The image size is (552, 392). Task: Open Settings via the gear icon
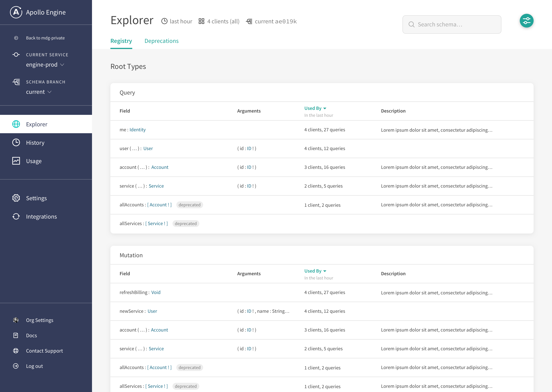coord(16,198)
